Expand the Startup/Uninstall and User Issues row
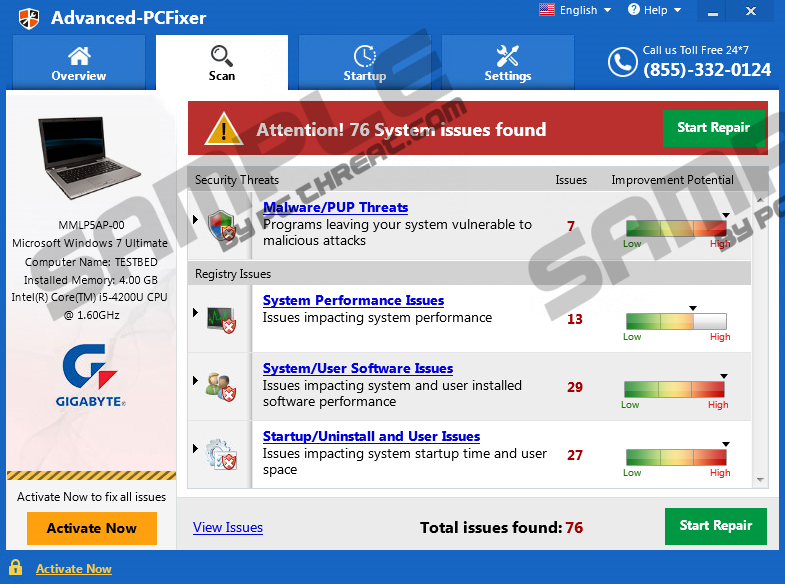The height and width of the screenshot is (584, 785). (196, 448)
